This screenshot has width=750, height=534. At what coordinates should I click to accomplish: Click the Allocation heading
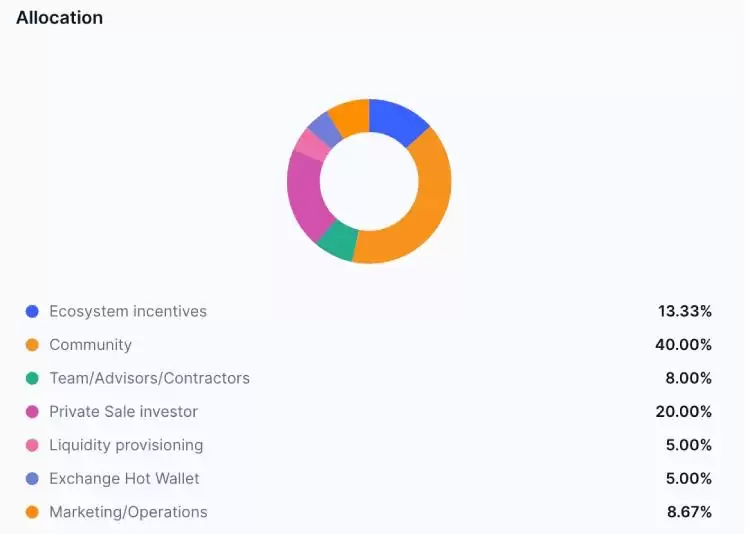59,18
